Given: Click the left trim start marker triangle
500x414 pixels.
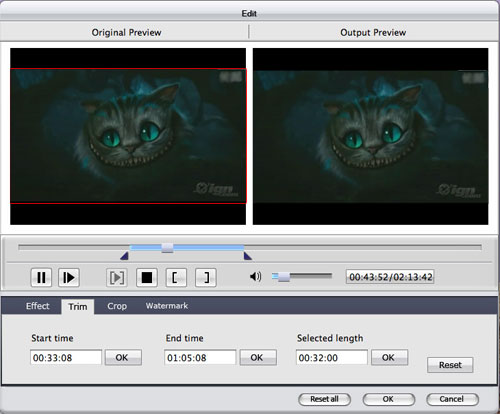Looking at the screenshot, I should pos(124,256).
